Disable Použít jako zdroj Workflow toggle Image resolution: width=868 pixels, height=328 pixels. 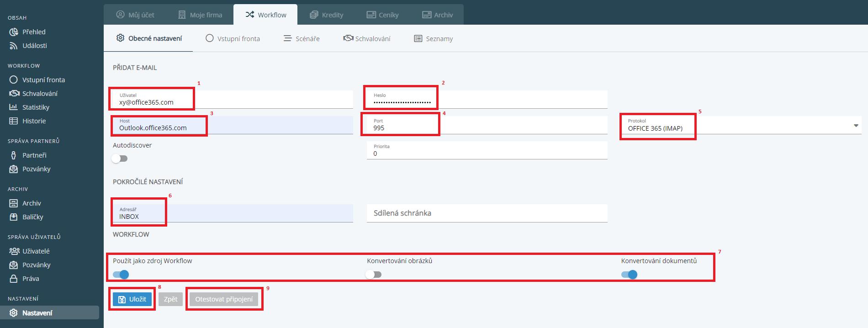[121, 275]
